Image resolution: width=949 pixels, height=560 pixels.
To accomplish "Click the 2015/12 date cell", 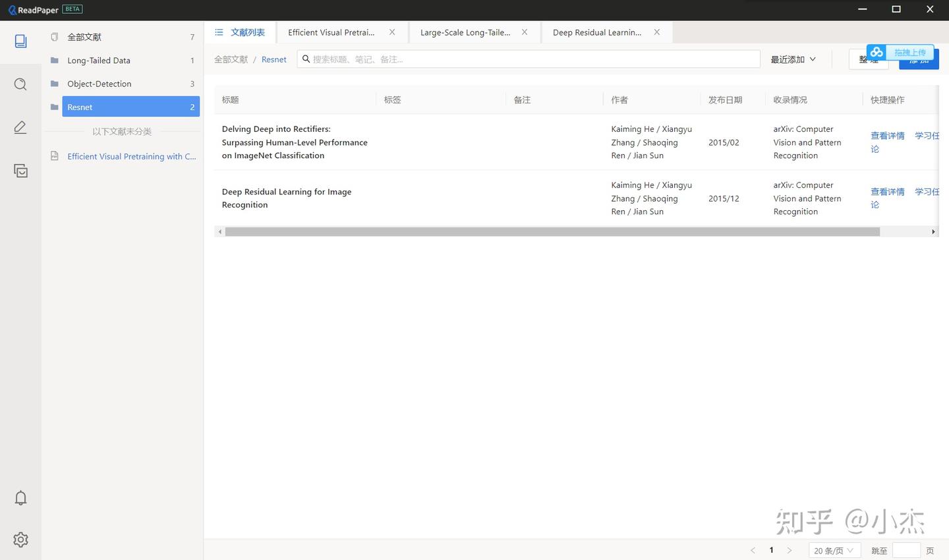I will pyautogui.click(x=724, y=198).
